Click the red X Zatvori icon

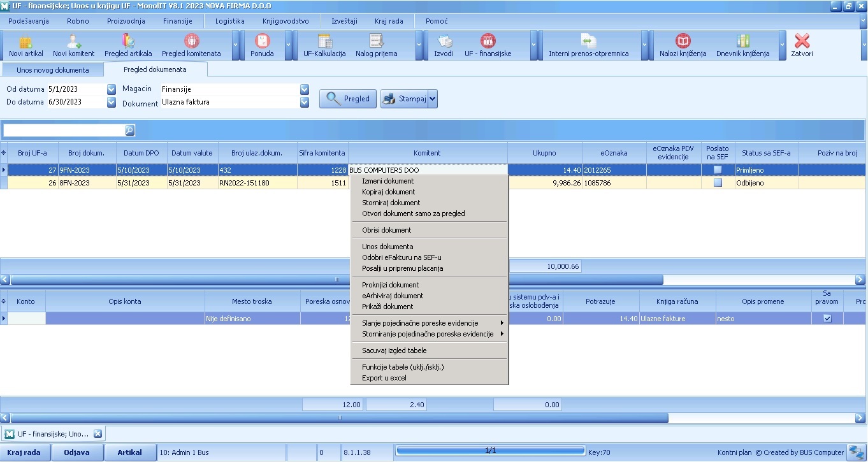click(x=802, y=45)
